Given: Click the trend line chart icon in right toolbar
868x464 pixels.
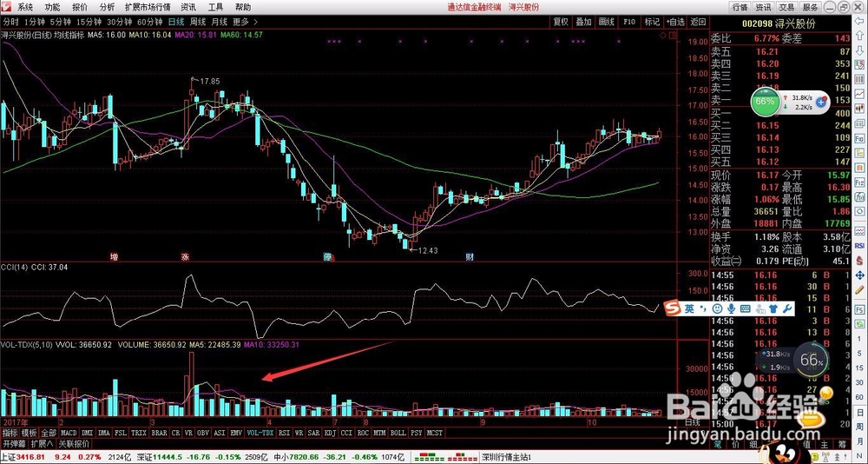Looking at the screenshot, I should tap(859, 93).
